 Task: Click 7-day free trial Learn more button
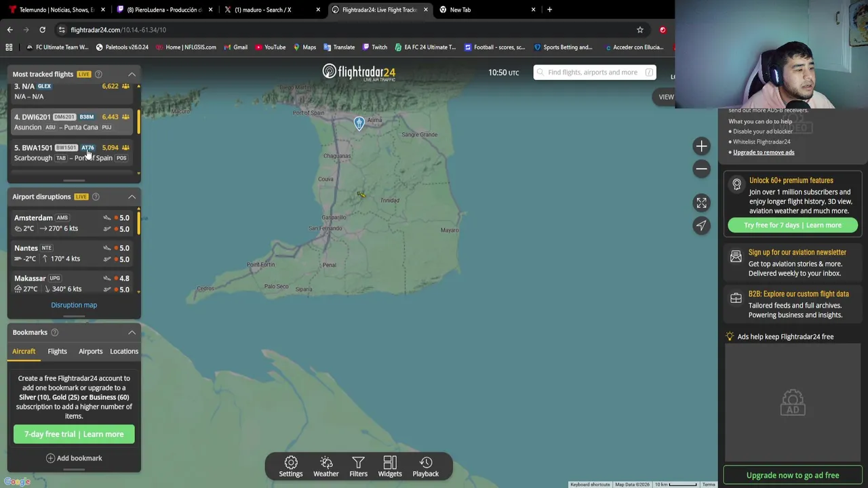click(74, 434)
